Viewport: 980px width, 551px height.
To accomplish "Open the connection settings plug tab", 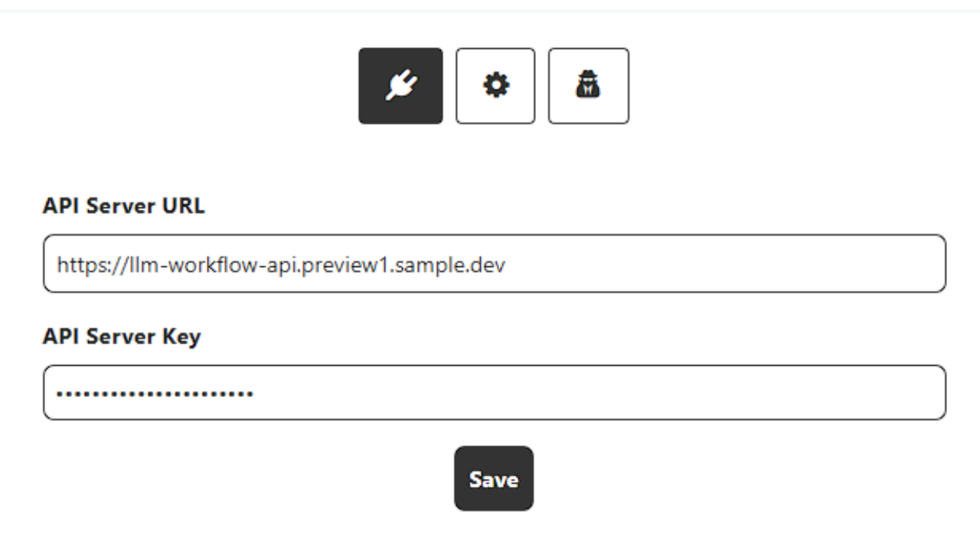I will 400,86.
